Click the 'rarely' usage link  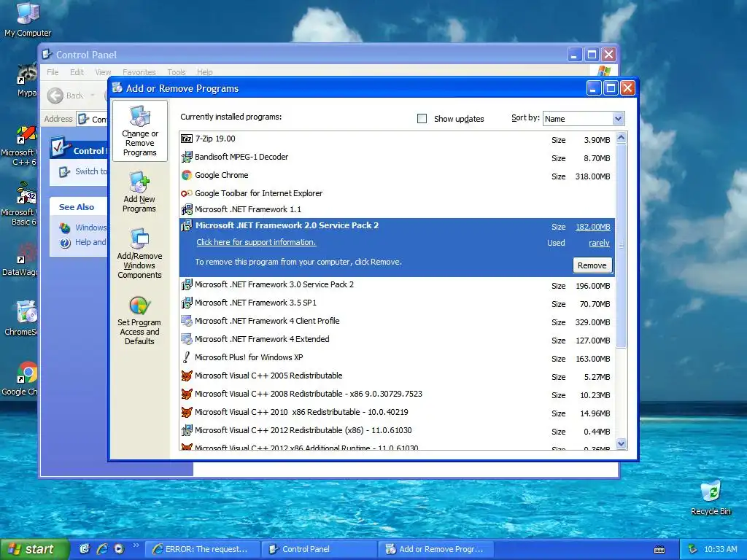pyautogui.click(x=599, y=243)
